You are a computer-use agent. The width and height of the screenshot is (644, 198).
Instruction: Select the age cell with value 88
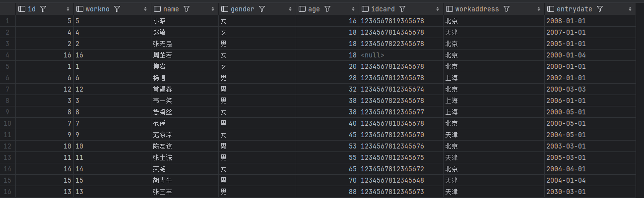pyautogui.click(x=352, y=192)
